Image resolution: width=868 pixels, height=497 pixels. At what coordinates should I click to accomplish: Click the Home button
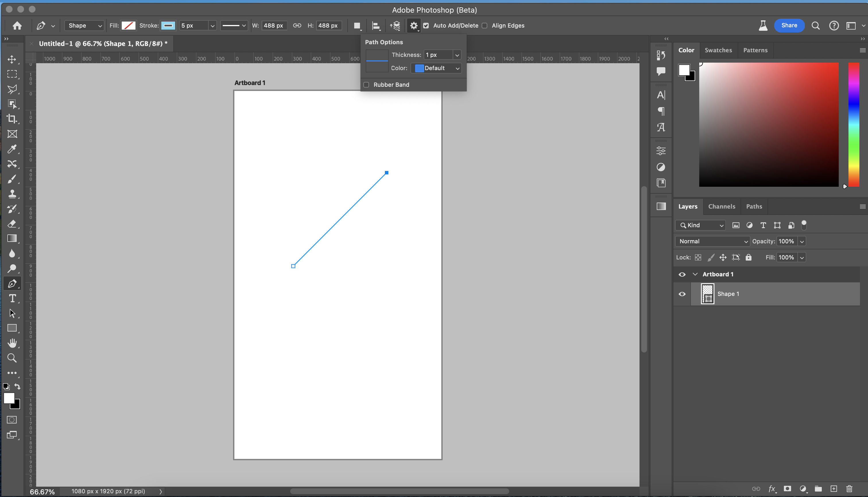[17, 26]
